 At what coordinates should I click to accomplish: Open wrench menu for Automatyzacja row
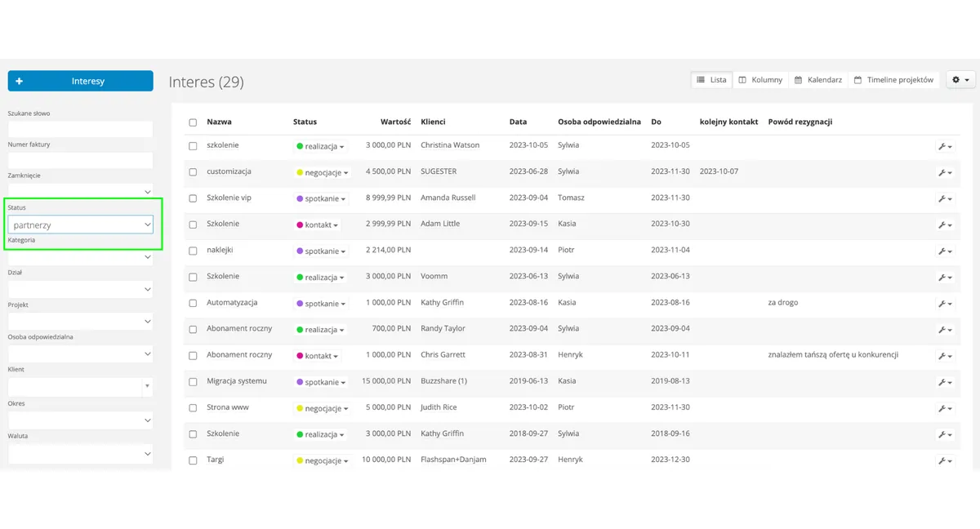coord(945,304)
